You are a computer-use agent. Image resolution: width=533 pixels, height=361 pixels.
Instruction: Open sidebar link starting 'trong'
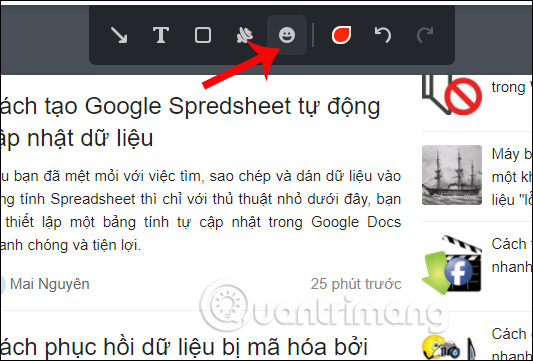click(x=512, y=87)
